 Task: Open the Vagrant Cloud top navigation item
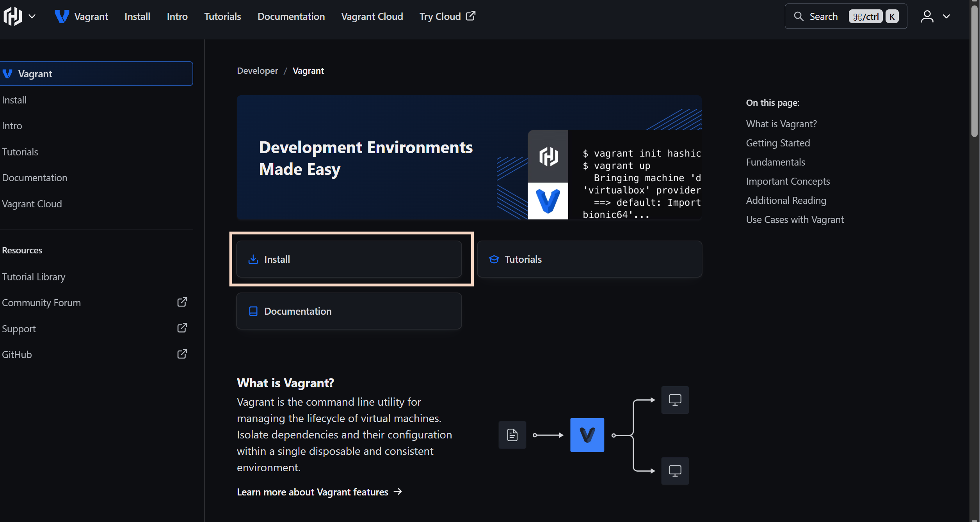click(372, 16)
